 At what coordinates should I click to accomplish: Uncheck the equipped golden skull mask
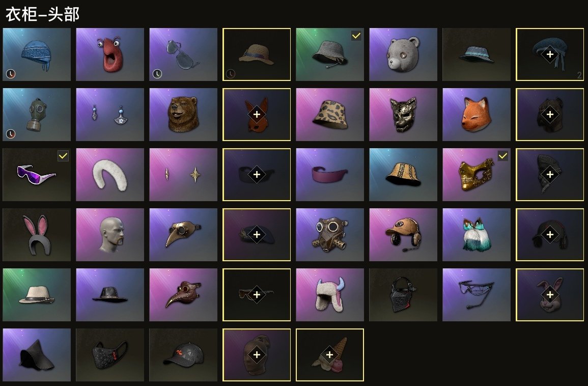(503, 156)
